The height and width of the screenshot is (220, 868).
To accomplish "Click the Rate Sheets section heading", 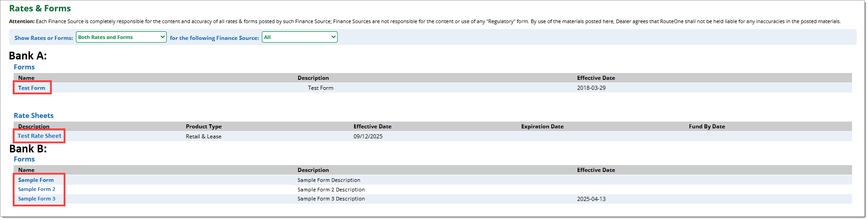I will click(x=34, y=116).
